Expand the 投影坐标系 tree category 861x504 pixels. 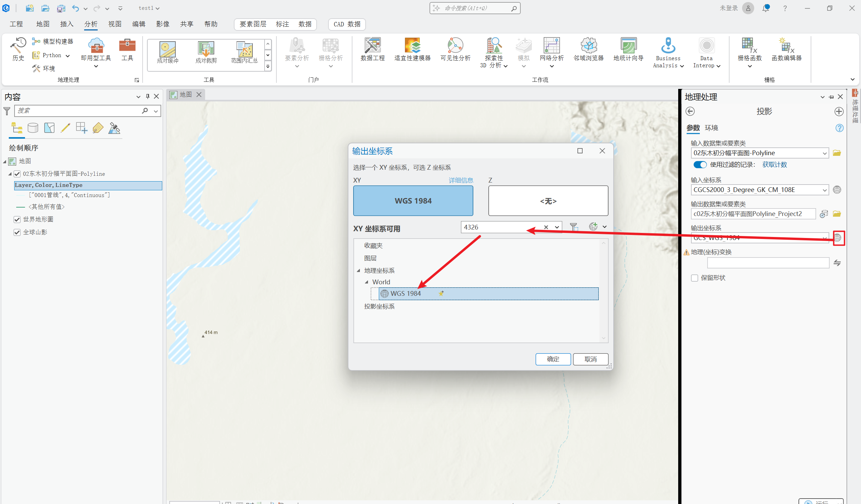tap(379, 307)
